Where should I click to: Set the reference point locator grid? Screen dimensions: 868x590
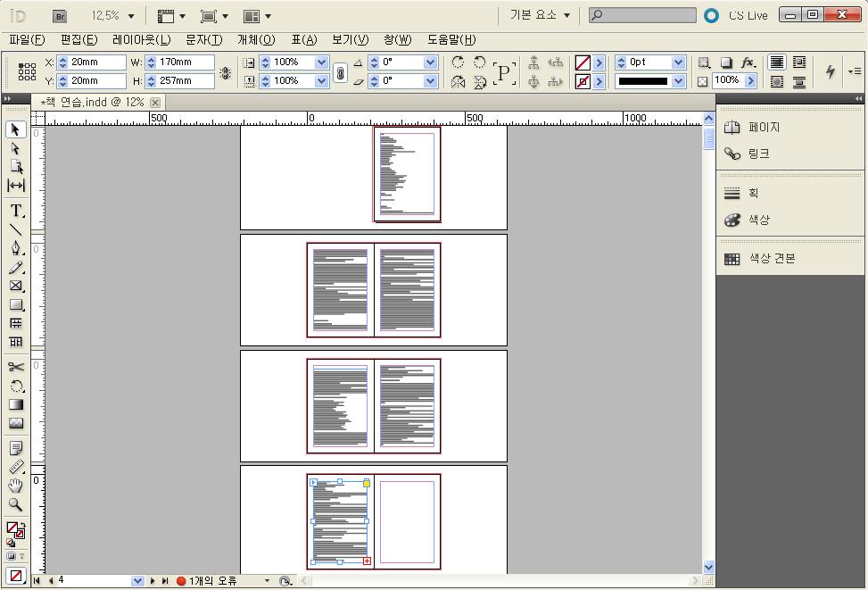[x=27, y=71]
